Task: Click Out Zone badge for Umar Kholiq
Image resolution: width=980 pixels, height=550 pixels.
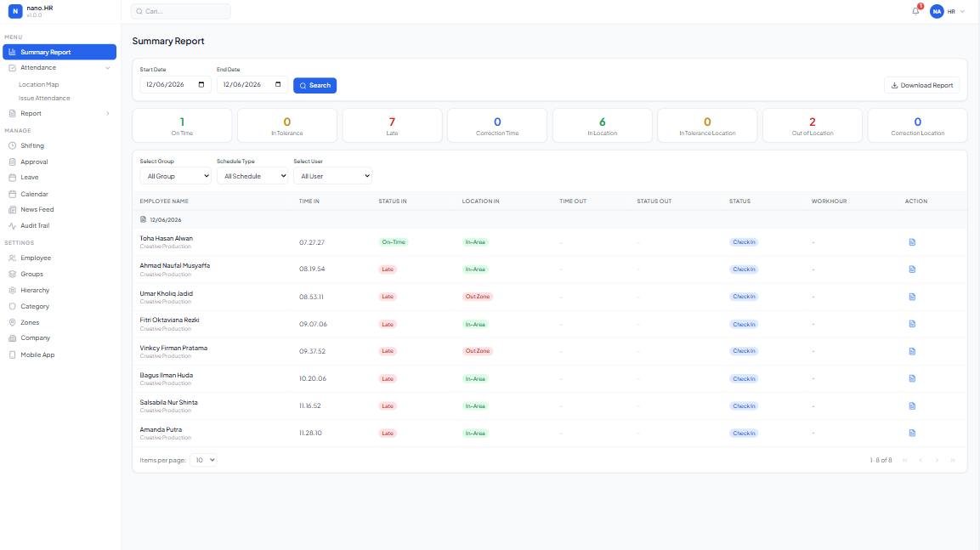Action: click(478, 297)
